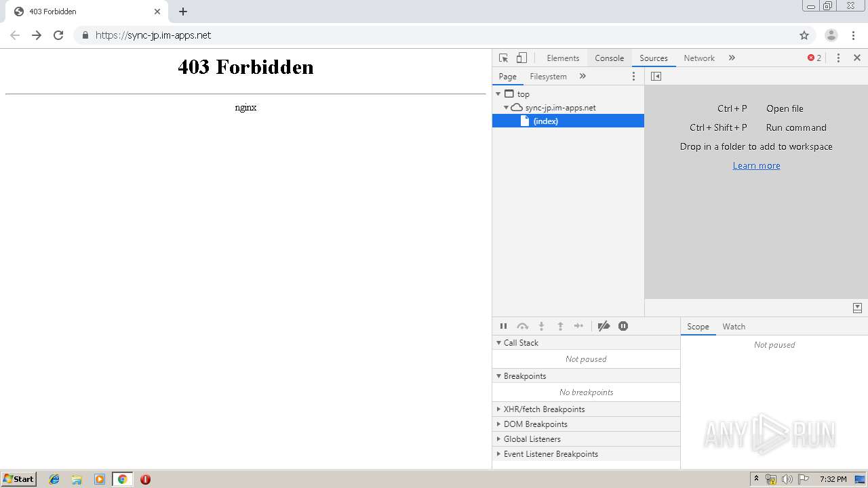Select the Filesystem navigator tab
Viewport: 868px width, 488px height.
(x=548, y=77)
